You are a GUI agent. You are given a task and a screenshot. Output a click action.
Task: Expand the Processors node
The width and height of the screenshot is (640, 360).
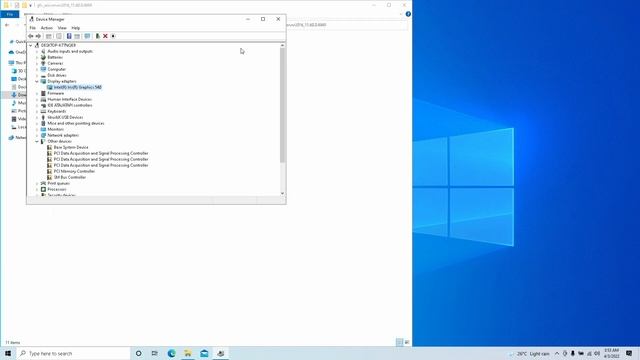[x=37, y=189]
